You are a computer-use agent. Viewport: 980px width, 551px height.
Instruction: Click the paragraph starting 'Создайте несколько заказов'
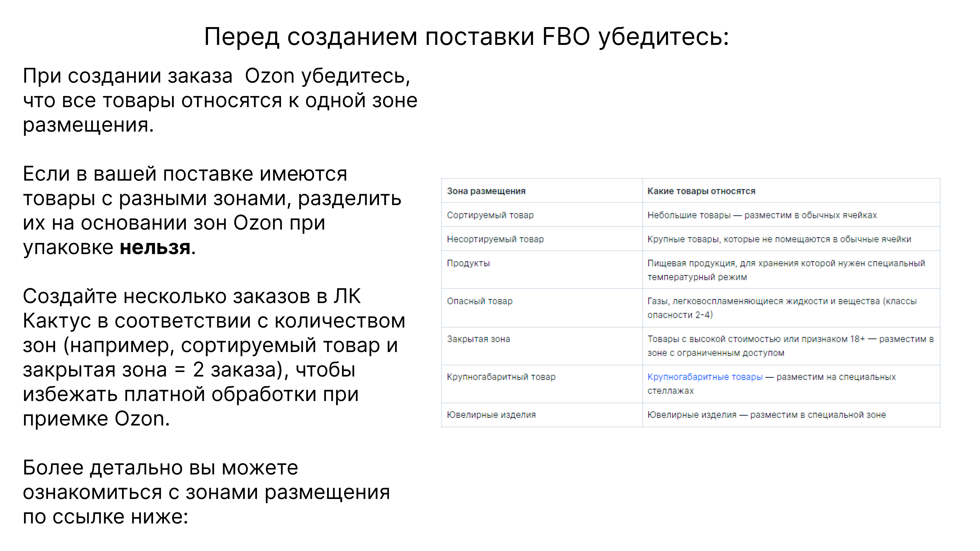tap(214, 357)
